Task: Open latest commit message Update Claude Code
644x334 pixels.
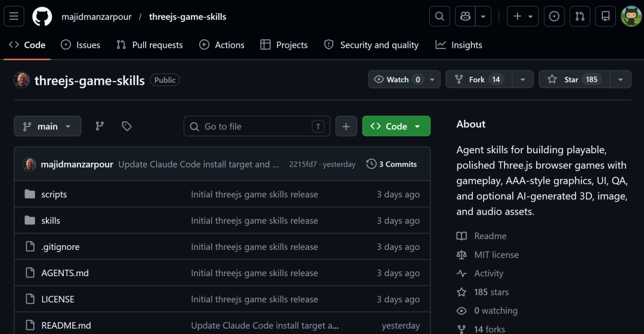Action: 199,165
